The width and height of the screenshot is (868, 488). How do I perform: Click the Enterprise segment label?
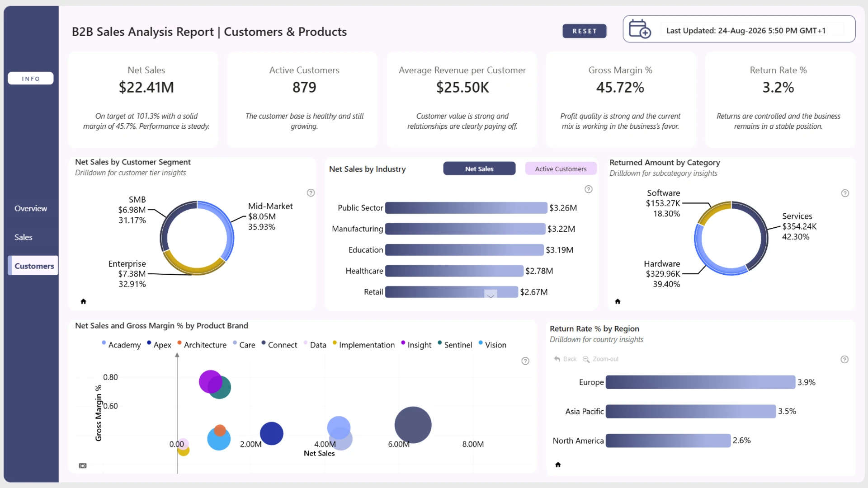coord(127,274)
